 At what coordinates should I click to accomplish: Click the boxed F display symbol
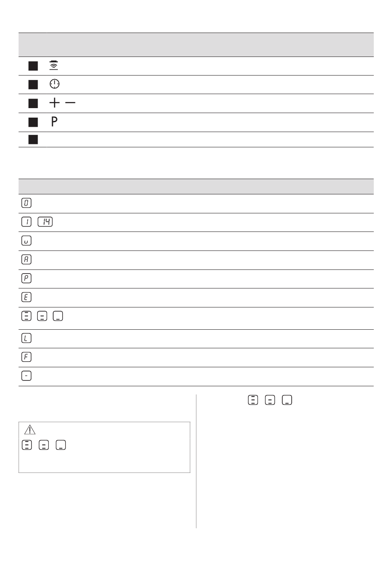tap(26, 357)
